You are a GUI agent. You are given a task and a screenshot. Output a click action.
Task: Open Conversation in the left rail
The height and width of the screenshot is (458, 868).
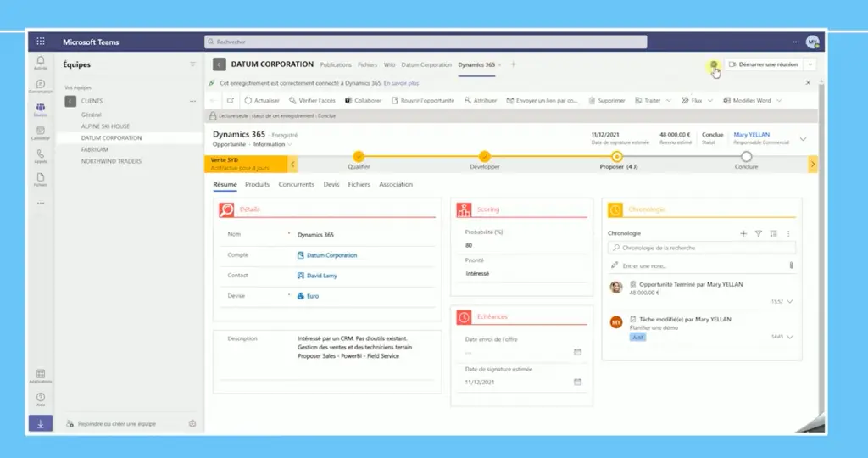[41, 86]
